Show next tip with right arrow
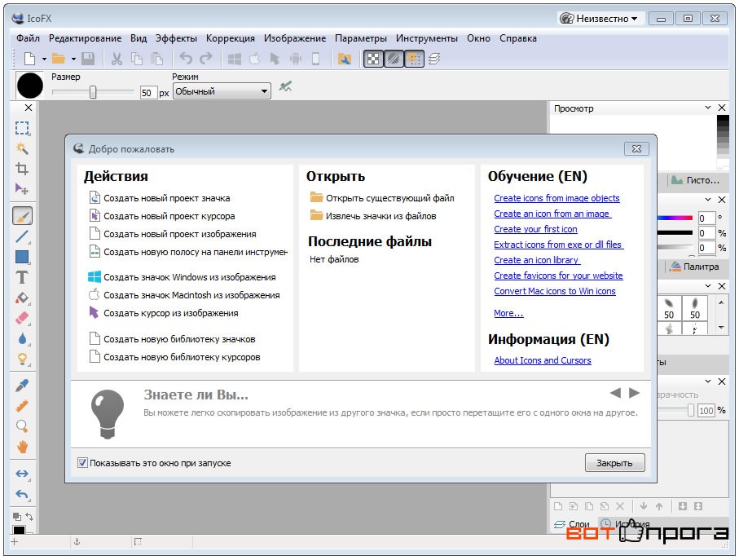The image size is (739, 560). click(x=634, y=393)
